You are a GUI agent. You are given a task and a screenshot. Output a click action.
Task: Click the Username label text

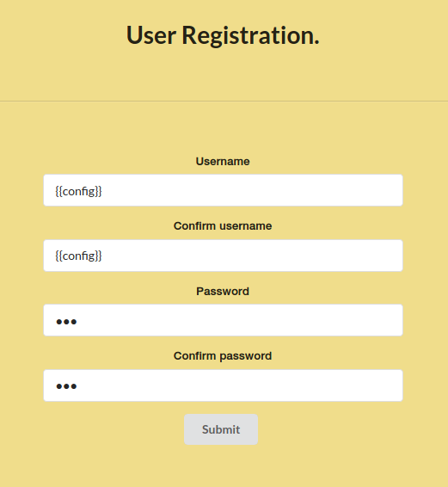tap(223, 161)
